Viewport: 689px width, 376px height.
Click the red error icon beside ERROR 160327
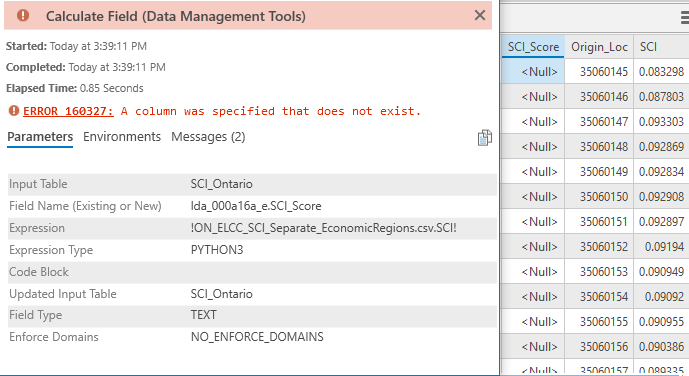[x=14, y=111]
